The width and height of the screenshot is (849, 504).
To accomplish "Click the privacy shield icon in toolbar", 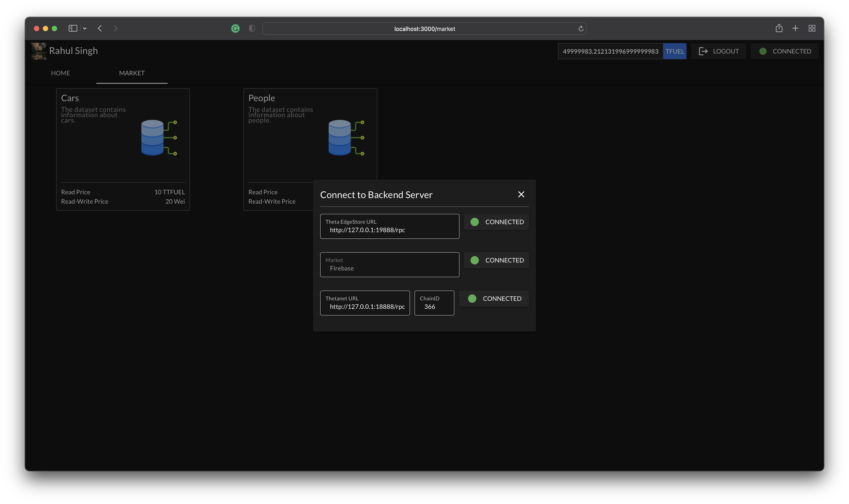I will (252, 29).
